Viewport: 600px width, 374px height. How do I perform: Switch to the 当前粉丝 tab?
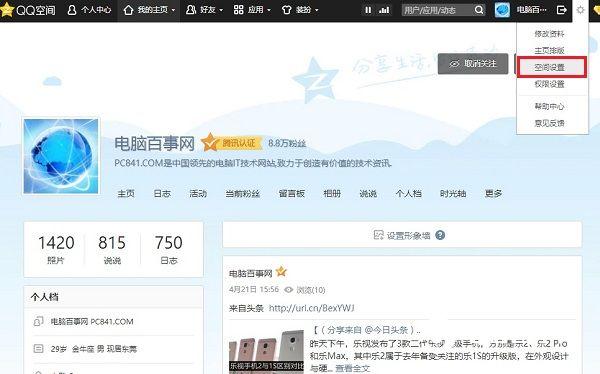tap(243, 194)
